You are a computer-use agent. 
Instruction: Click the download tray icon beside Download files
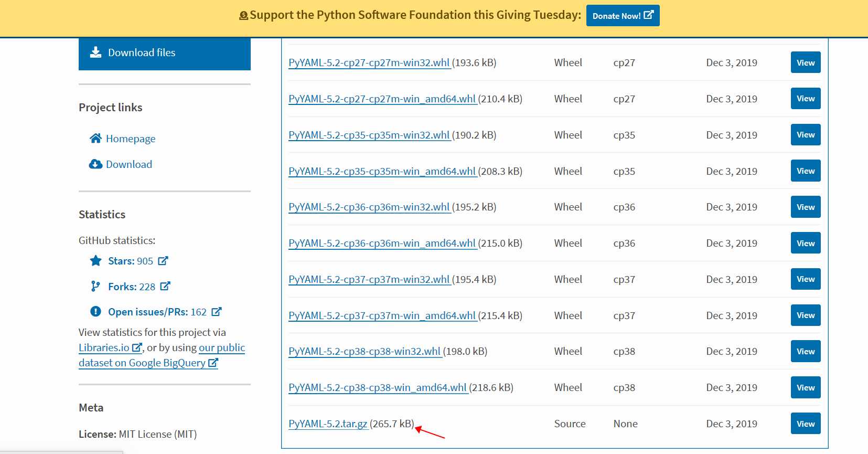coord(95,52)
